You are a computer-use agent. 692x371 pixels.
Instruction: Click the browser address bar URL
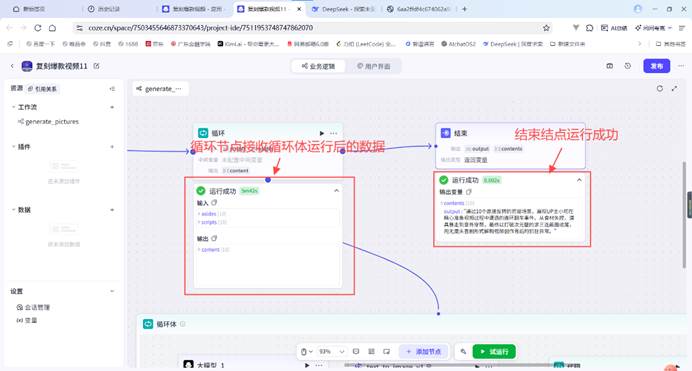(200, 28)
